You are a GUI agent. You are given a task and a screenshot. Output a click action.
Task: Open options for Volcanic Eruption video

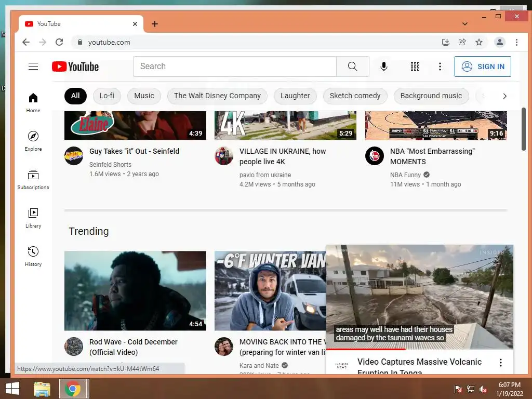500,363
